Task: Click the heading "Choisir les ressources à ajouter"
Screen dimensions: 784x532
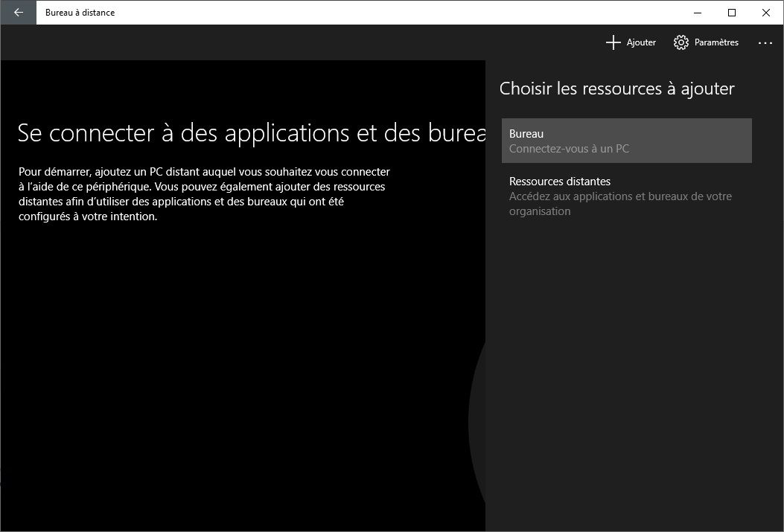Action: 616,89
